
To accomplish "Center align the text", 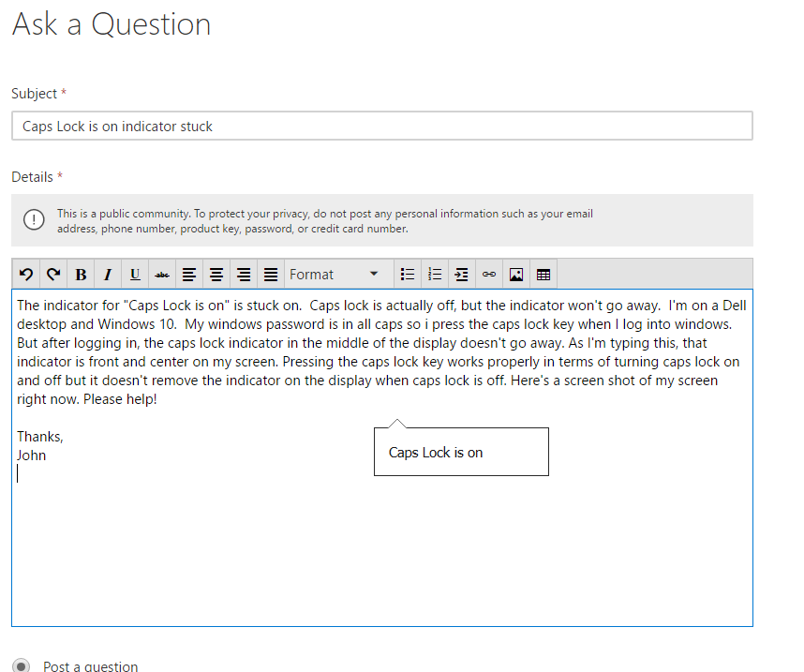I will pyautogui.click(x=216, y=275).
